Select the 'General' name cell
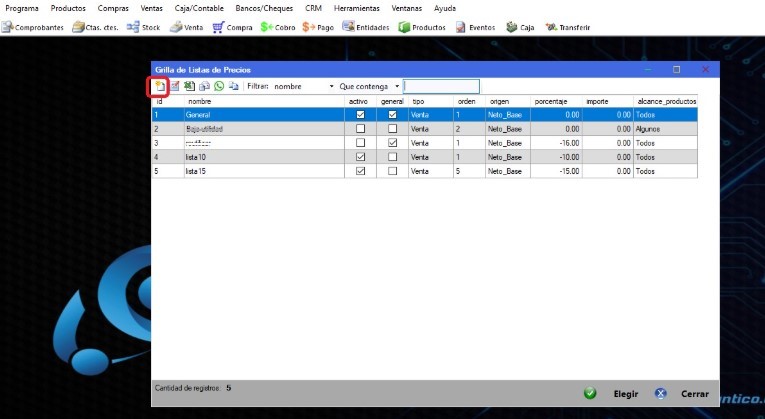Image resolution: width=765 pixels, height=419 pixels. [264, 115]
